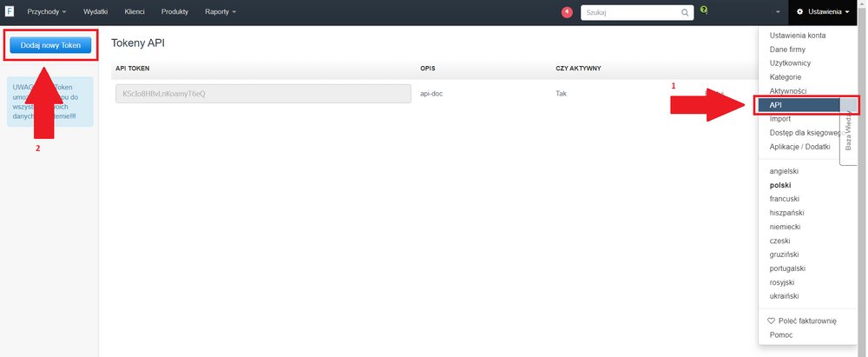Open the Wydatki menu item
The image size is (868, 357).
(x=95, y=12)
